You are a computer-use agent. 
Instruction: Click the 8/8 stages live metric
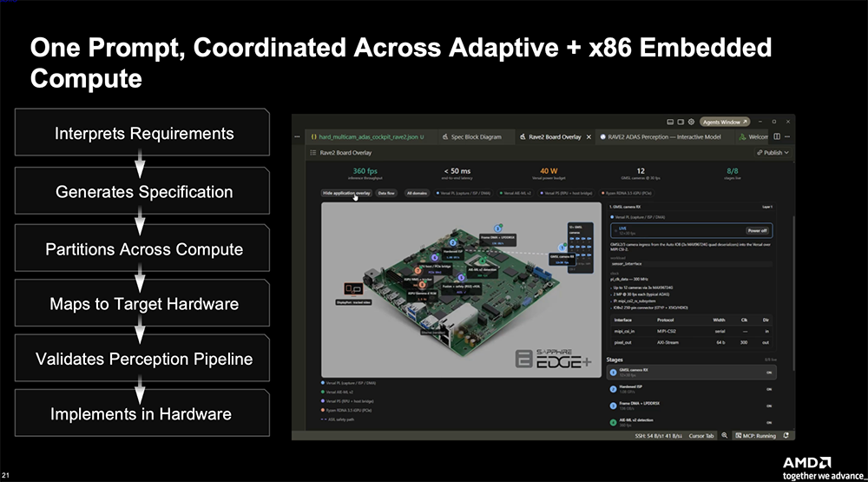[x=733, y=174]
